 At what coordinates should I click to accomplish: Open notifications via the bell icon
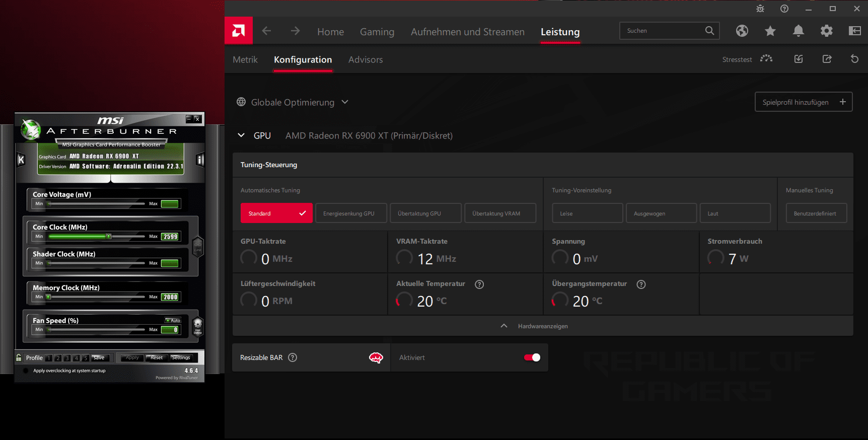pos(798,31)
